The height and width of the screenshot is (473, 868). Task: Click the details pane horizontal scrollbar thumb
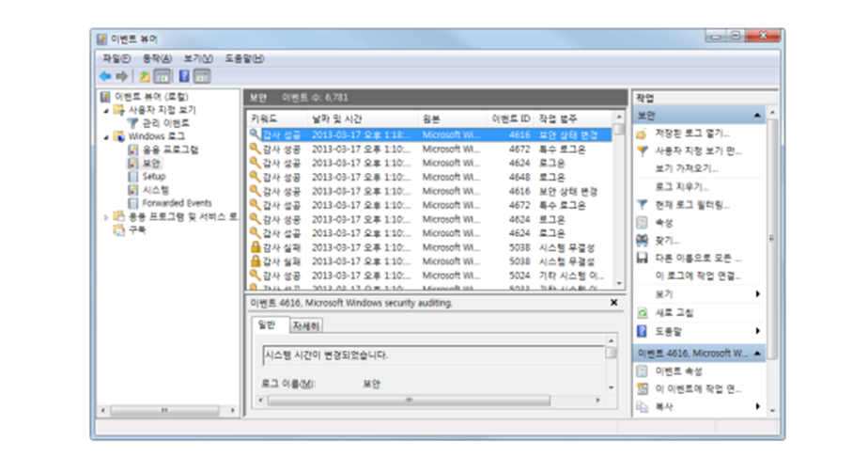tap(409, 400)
